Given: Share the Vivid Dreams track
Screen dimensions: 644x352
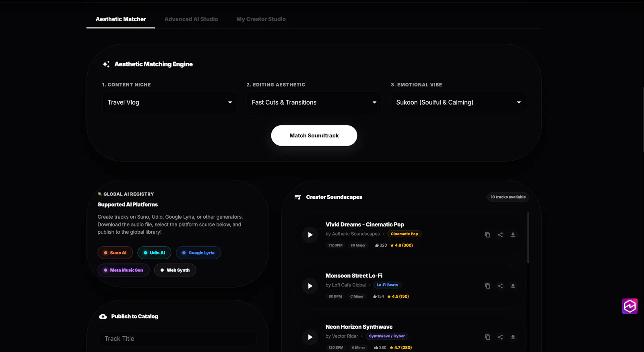Looking at the screenshot, I should [x=500, y=235].
